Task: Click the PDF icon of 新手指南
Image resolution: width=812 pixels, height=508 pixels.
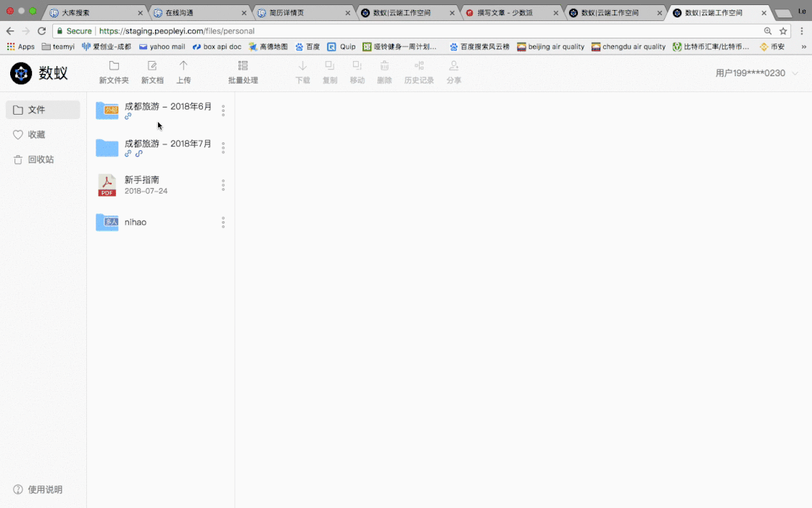Action: click(107, 185)
